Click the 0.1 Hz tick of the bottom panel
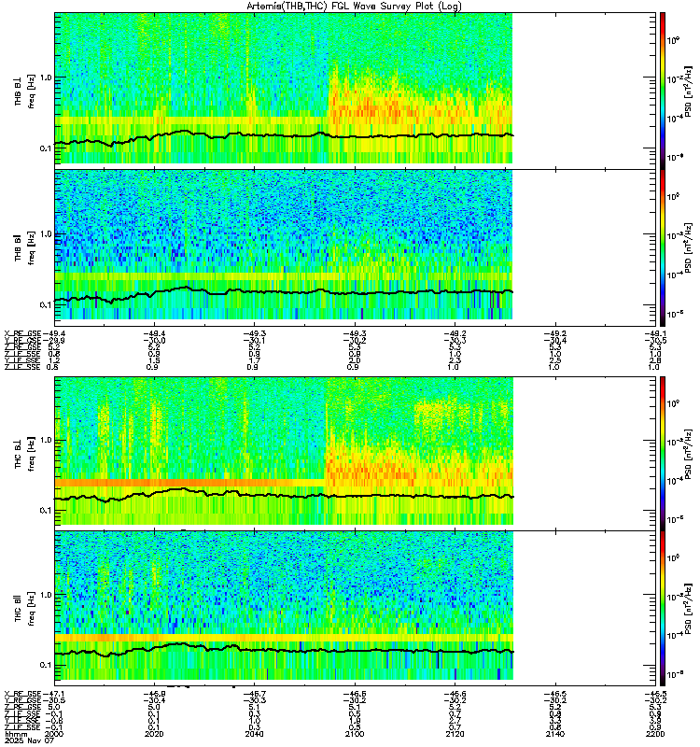700x747 pixels. click(46, 665)
